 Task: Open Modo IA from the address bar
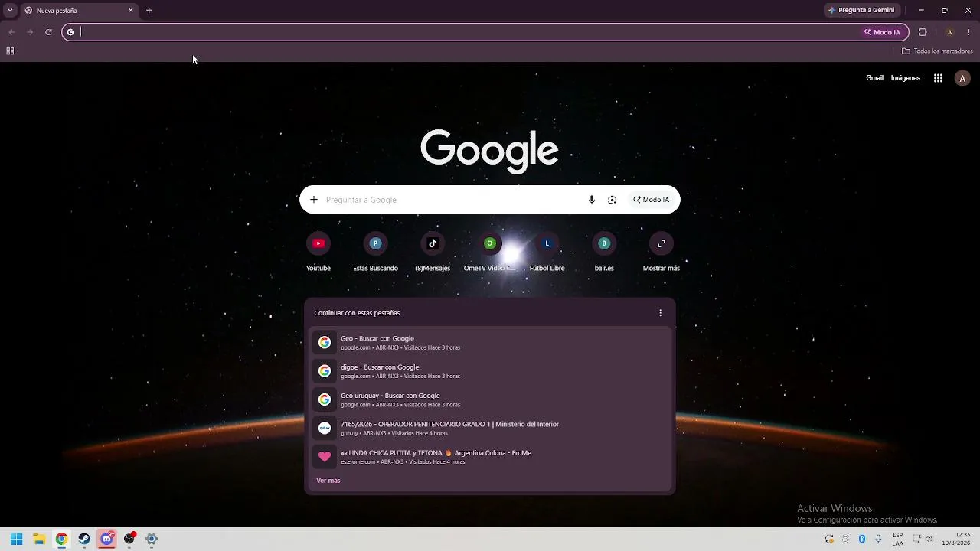(x=883, y=32)
